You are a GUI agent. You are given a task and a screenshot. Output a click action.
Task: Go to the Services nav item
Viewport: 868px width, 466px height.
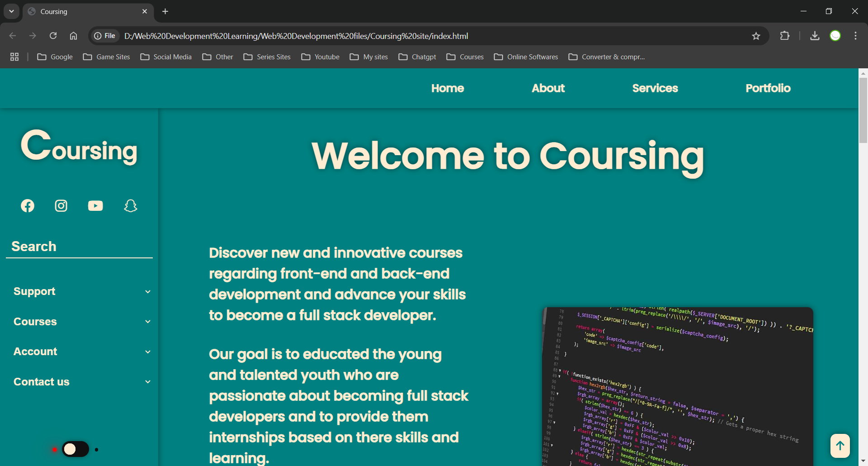(x=655, y=88)
